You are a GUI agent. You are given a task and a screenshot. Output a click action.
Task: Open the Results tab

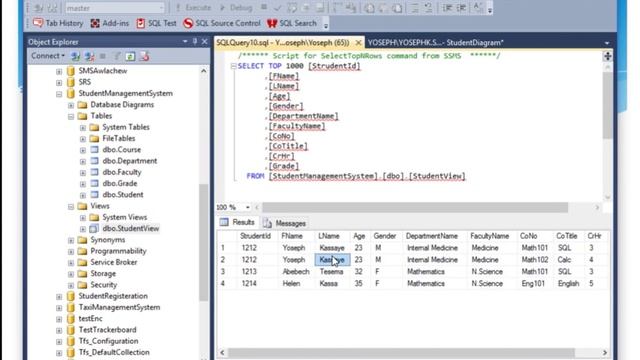click(x=237, y=222)
